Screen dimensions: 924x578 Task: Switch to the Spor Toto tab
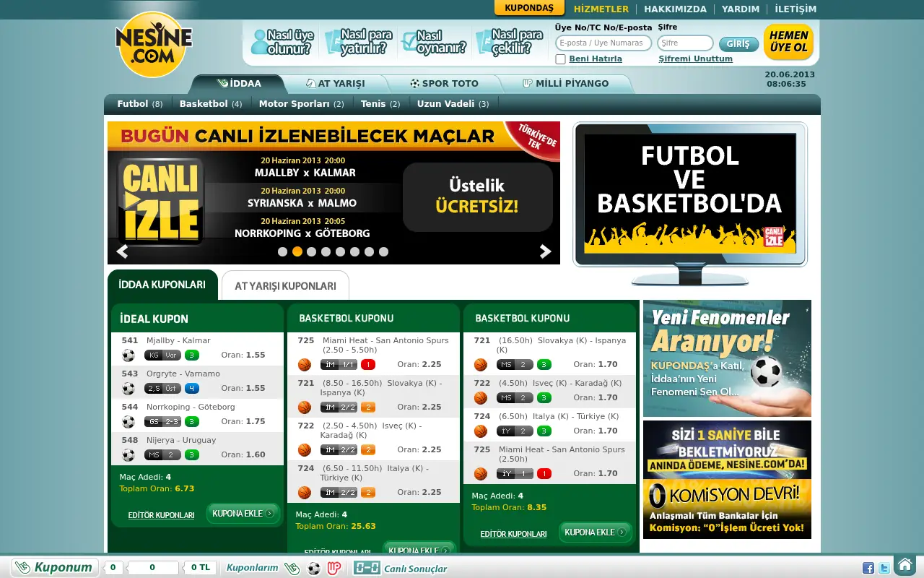tap(444, 84)
